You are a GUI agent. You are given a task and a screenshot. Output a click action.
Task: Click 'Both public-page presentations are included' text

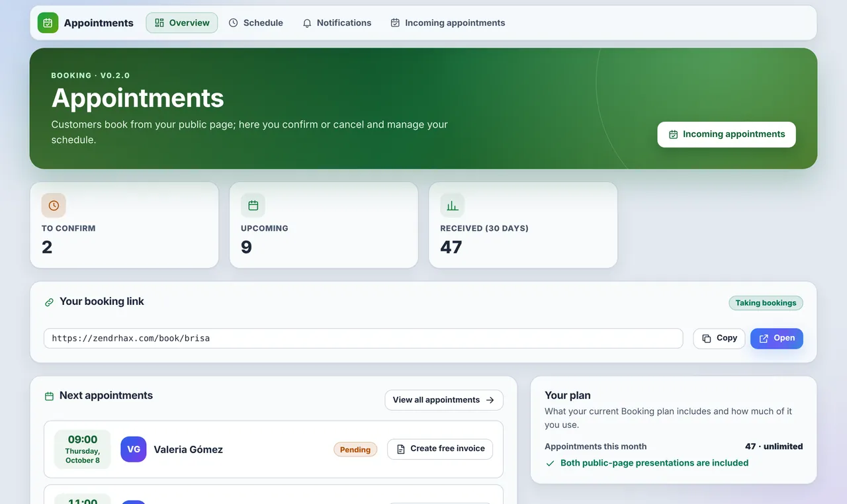click(x=654, y=463)
